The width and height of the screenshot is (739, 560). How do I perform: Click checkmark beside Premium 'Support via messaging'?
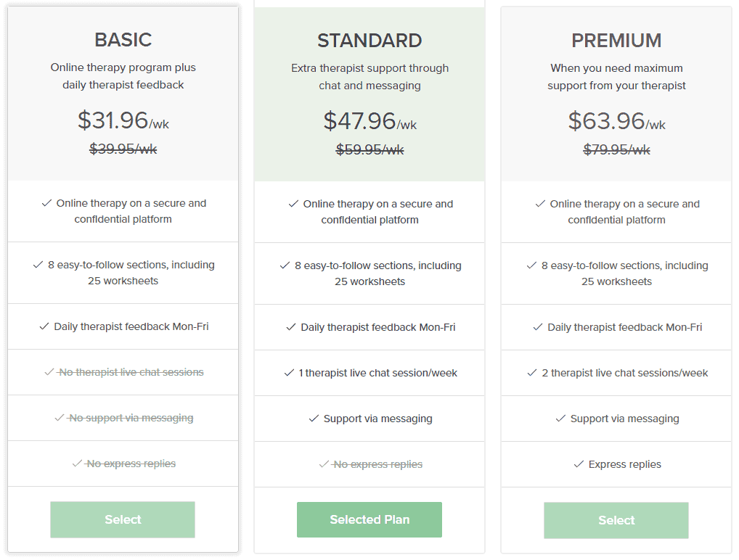(x=561, y=419)
